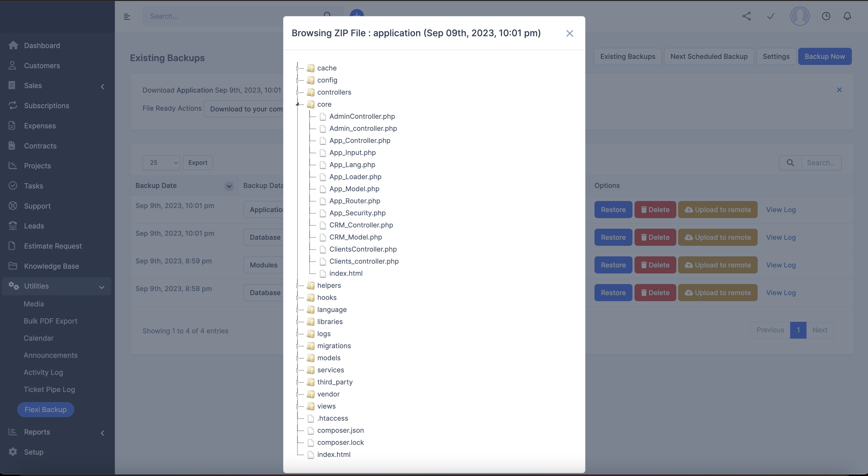
Task: Click the Leads phone icon
Action: (13, 226)
